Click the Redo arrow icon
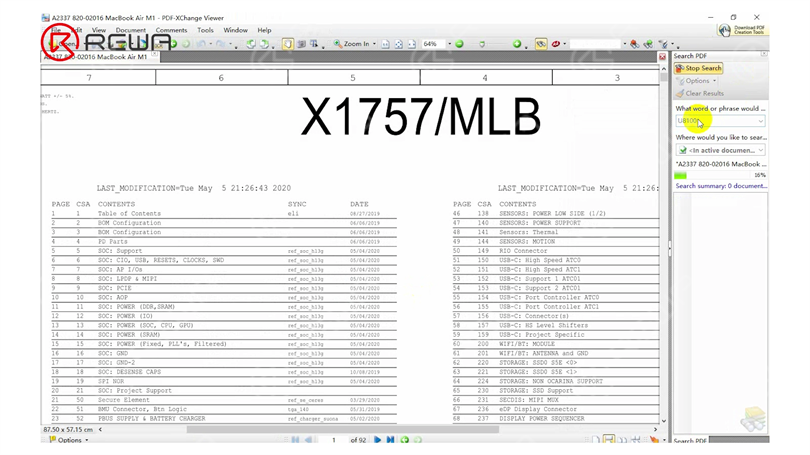 [221, 44]
